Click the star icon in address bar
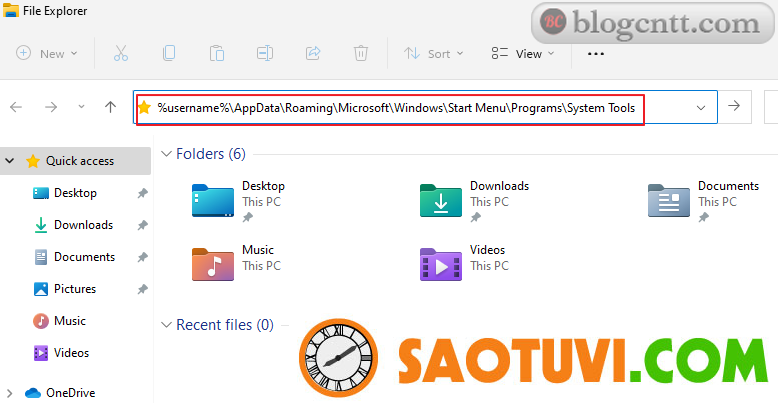Screen dimensions: 778x403 click(144, 107)
